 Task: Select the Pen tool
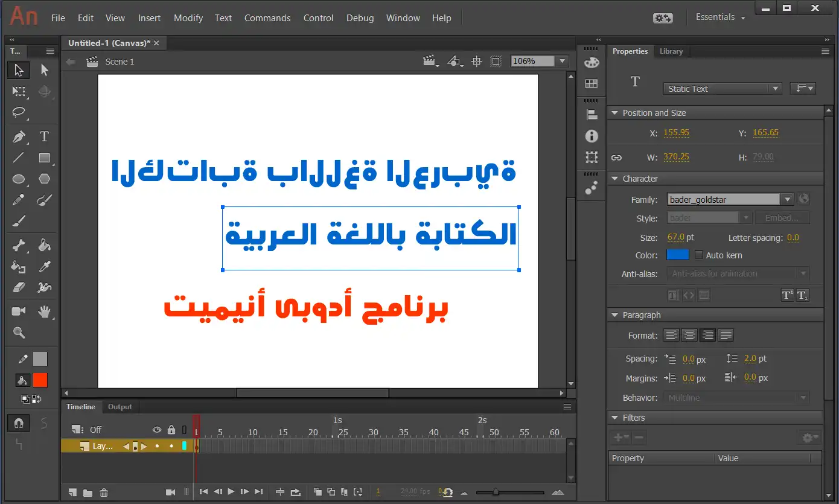click(19, 137)
